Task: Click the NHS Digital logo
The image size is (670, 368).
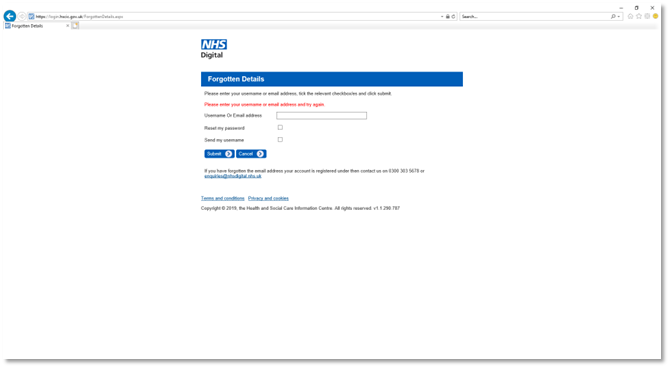Action: tap(214, 49)
